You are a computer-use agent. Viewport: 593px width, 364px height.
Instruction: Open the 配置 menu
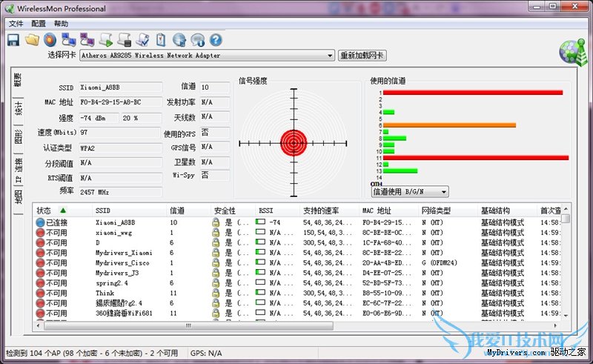(x=39, y=24)
